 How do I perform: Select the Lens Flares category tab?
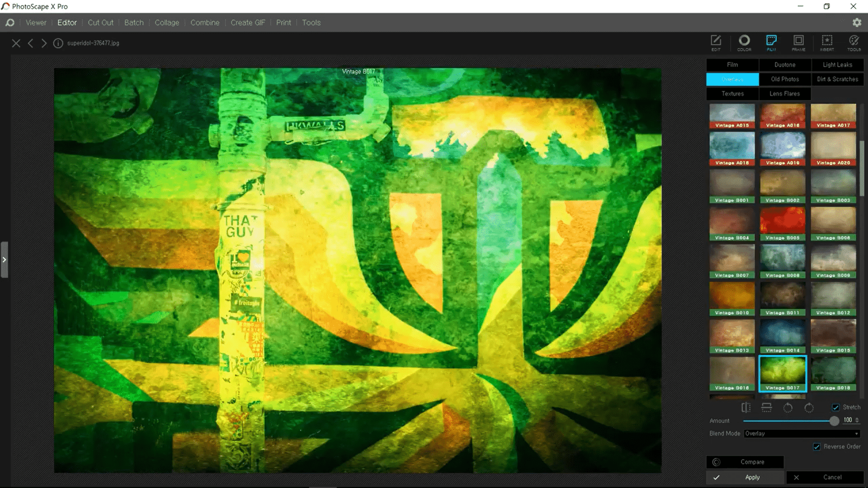(785, 94)
